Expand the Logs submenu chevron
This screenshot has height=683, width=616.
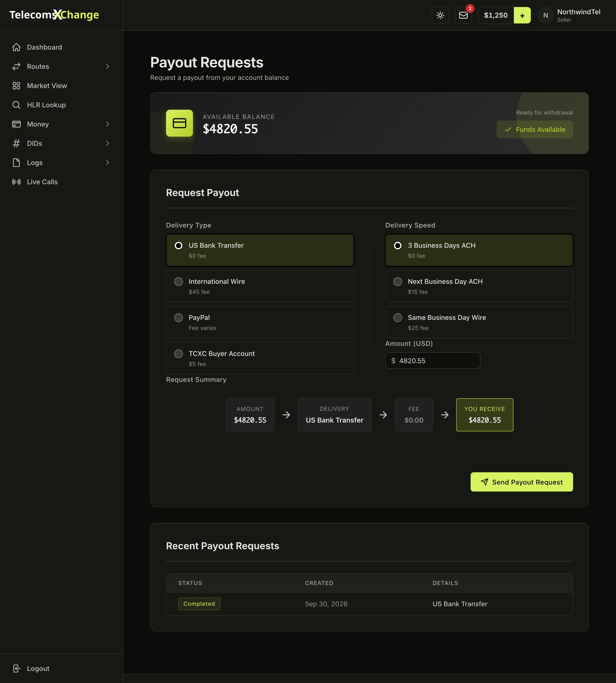[107, 162]
